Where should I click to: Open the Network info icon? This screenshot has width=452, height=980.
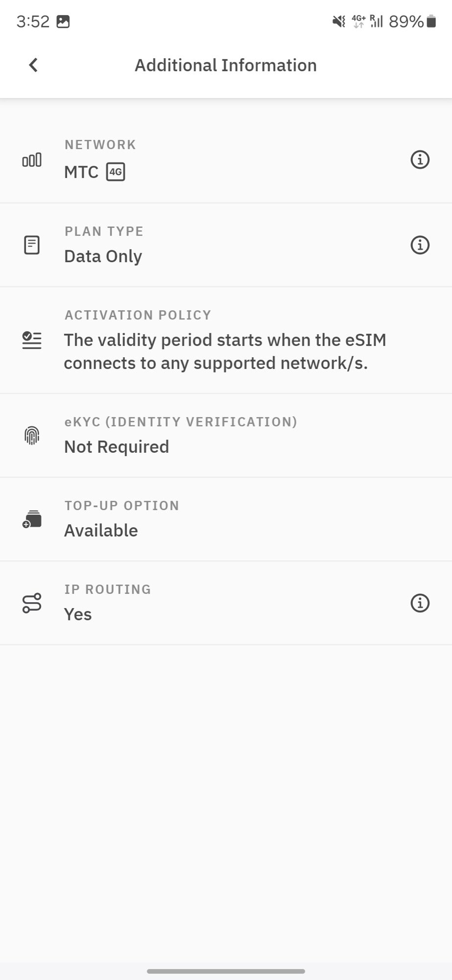click(x=420, y=160)
